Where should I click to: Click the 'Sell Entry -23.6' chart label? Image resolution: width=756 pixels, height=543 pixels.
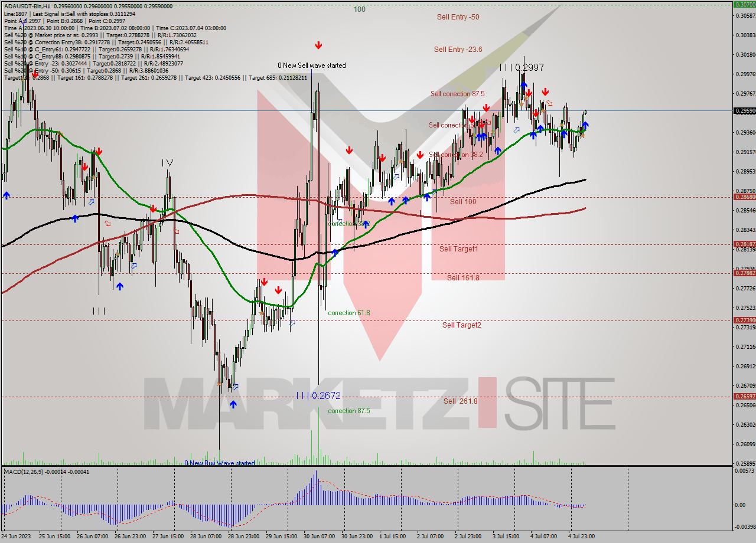coord(458,50)
